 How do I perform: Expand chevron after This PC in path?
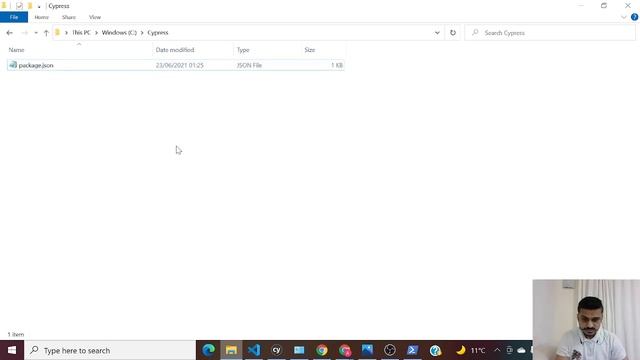(96, 33)
